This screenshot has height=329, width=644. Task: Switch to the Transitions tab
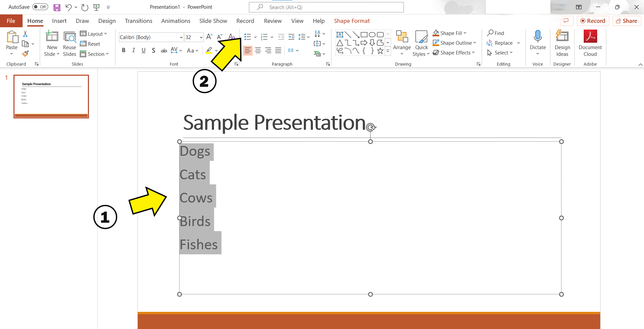(x=138, y=21)
